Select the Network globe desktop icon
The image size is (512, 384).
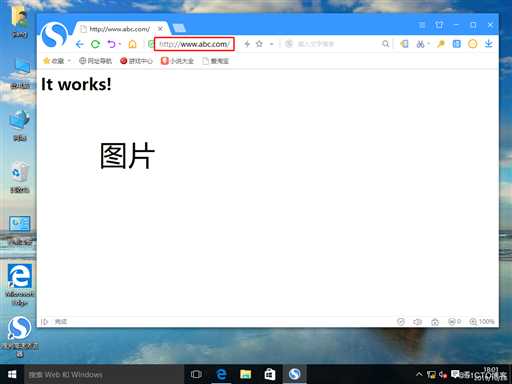pyautogui.click(x=20, y=125)
